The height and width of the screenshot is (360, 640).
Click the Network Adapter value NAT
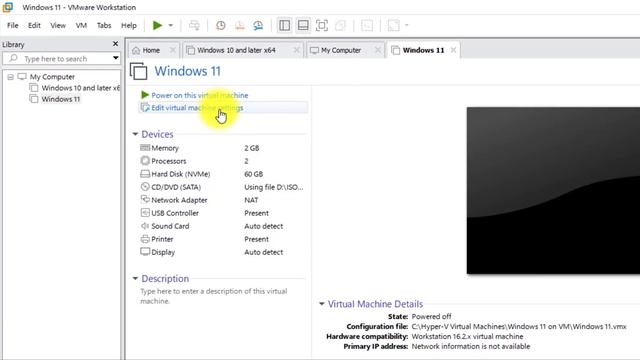(251, 200)
